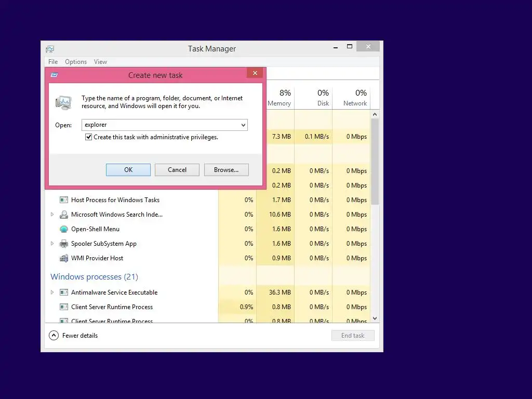Click Spooler SubSystem App name text
532x399 pixels.
(104, 244)
